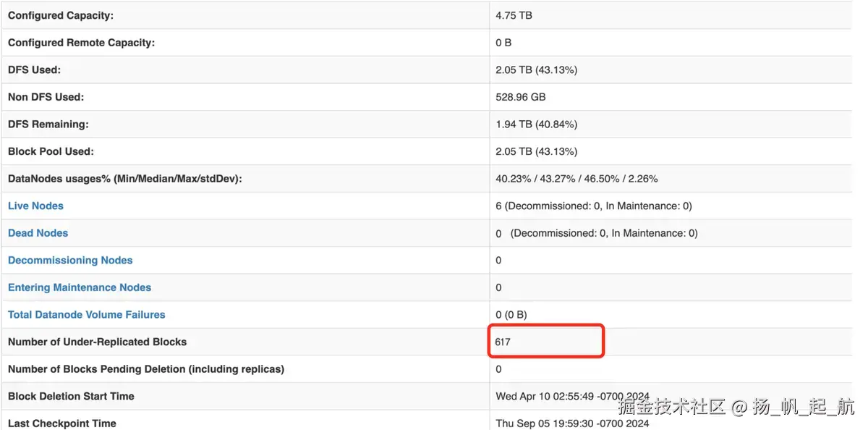Image resolution: width=868 pixels, height=430 pixels.
Task: Select the 528.96 GB Non DFS value
Action: click(521, 97)
